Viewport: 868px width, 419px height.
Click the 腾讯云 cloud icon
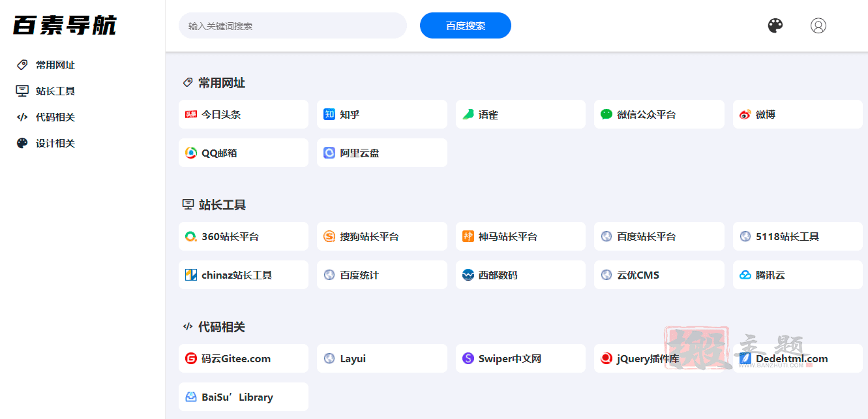pos(745,275)
